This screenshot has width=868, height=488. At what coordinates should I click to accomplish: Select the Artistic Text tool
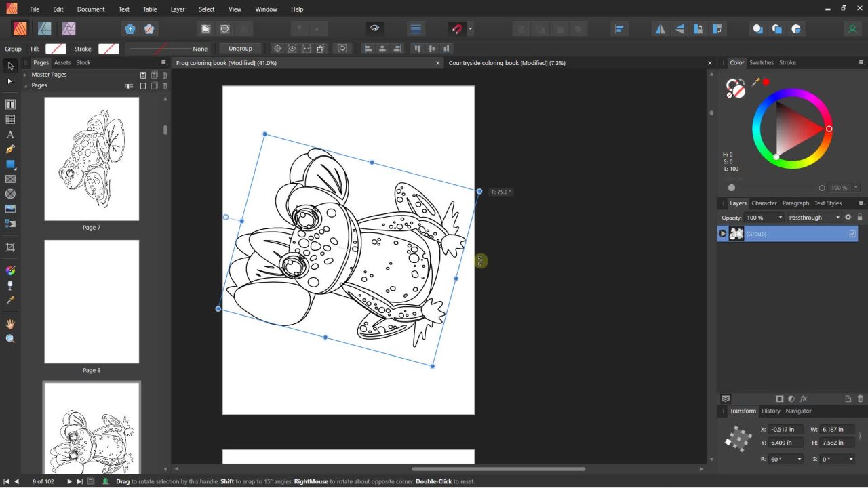click(10, 134)
